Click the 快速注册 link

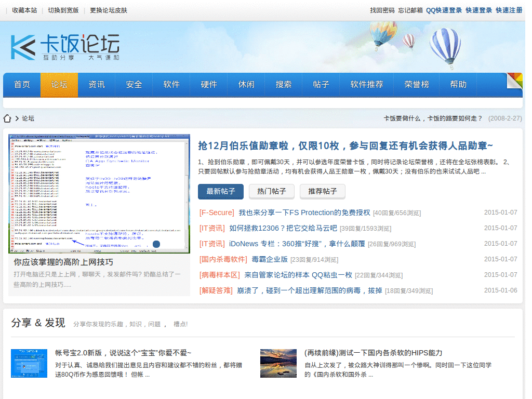coord(509,10)
